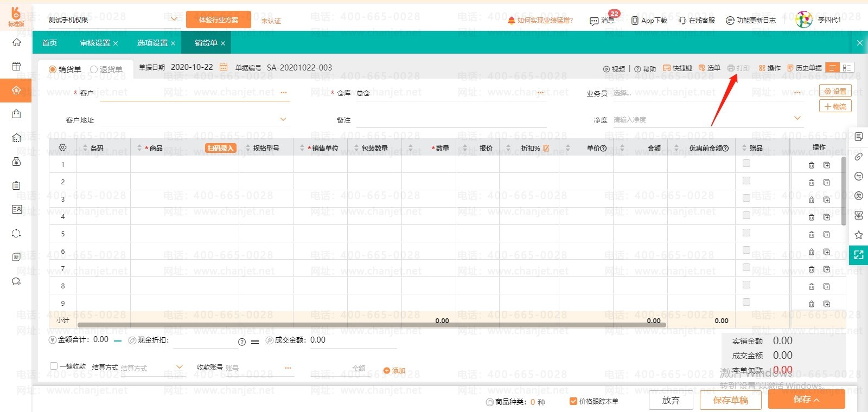The height and width of the screenshot is (412, 868).
Task: Open the home icon in left sidebar
Action: [17, 42]
